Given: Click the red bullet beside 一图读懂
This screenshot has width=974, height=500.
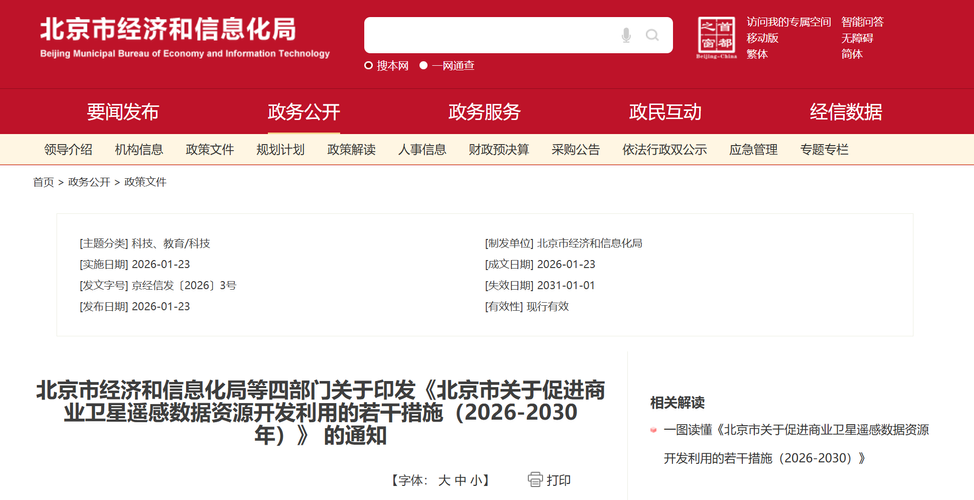Looking at the screenshot, I should pyautogui.click(x=653, y=430).
